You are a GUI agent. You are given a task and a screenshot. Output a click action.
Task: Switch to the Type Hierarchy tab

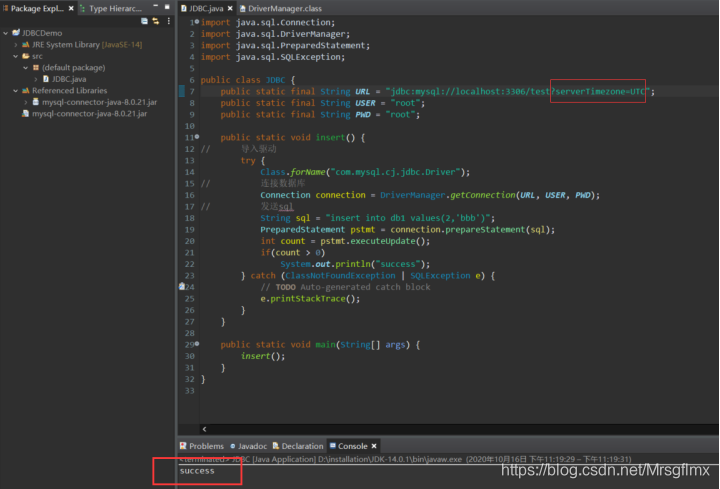(x=115, y=8)
